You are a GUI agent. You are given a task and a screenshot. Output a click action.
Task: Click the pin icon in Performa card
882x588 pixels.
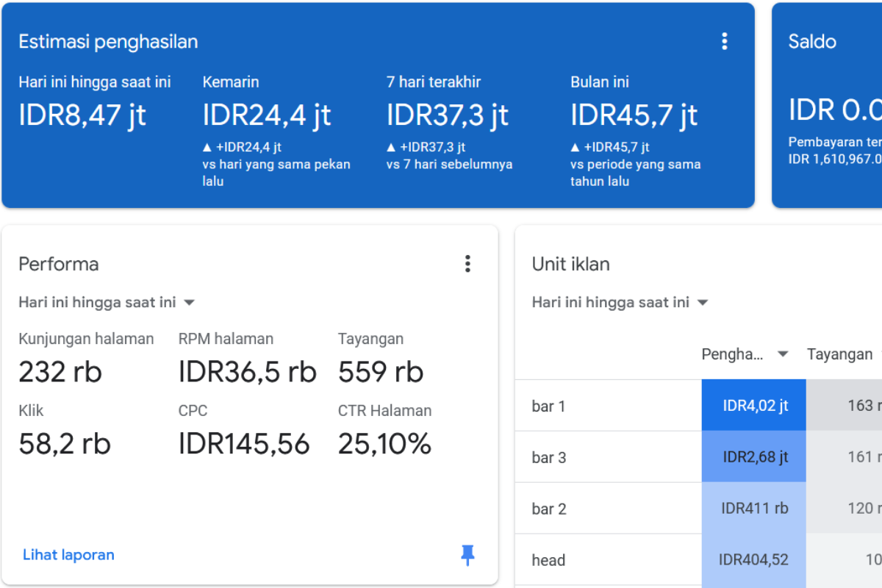coord(467,555)
